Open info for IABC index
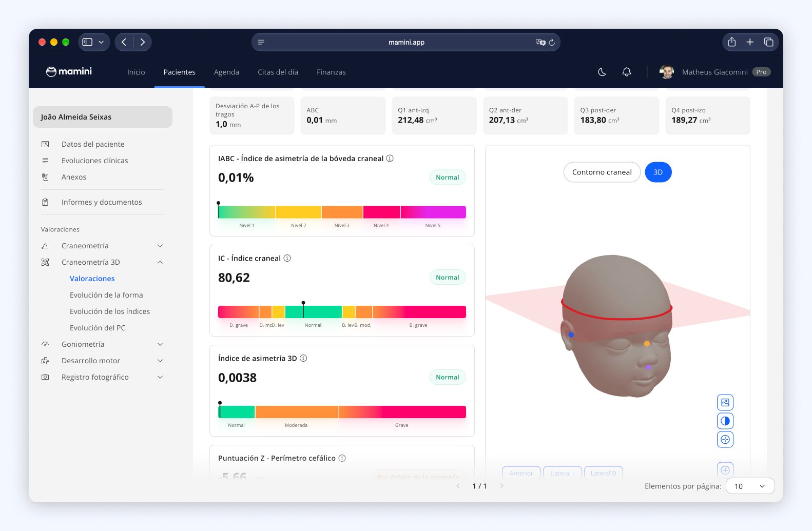The width and height of the screenshot is (812, 531). (x=390, y=159)
